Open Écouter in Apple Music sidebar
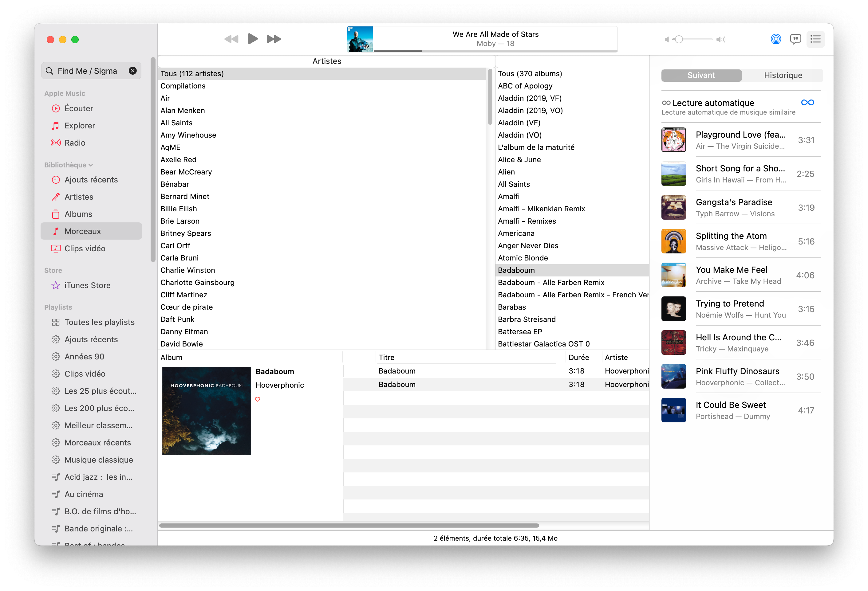This screenshot has height=591, width=868. point(91,108)
